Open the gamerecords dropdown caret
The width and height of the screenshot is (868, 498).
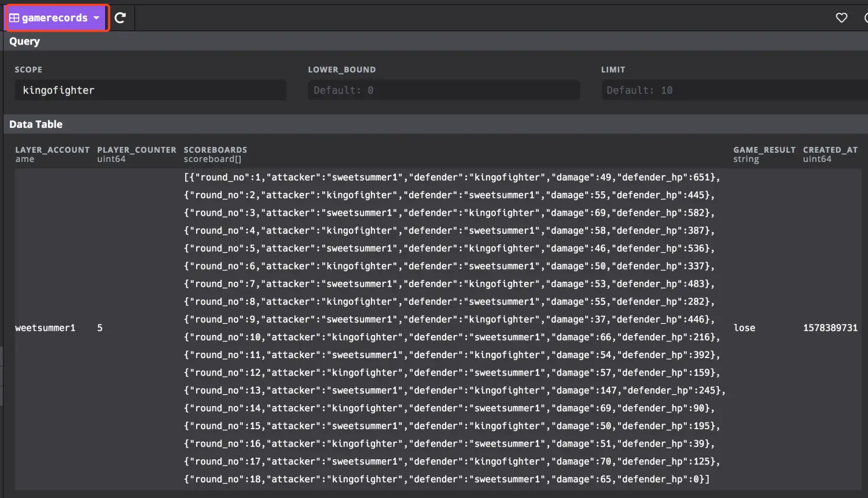[x=97, y=18]
